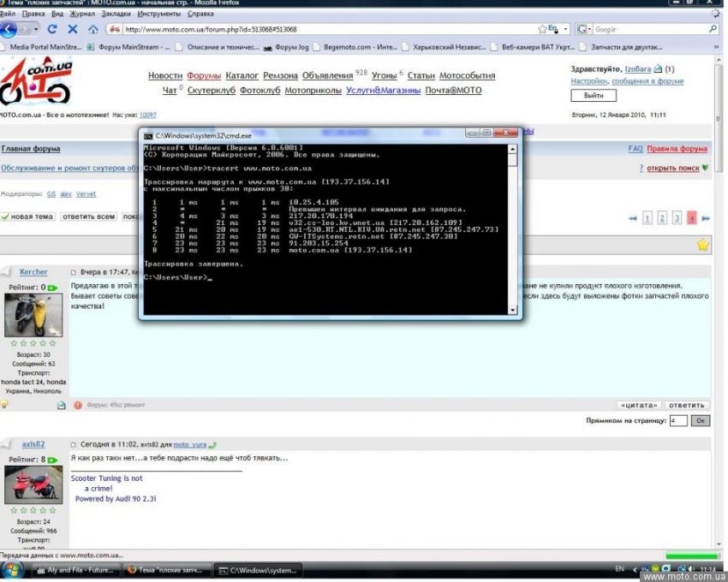Click the page number input field
The width and height of the screenshot is (728, 582).
pyautogui.click(x=677, y=421)
